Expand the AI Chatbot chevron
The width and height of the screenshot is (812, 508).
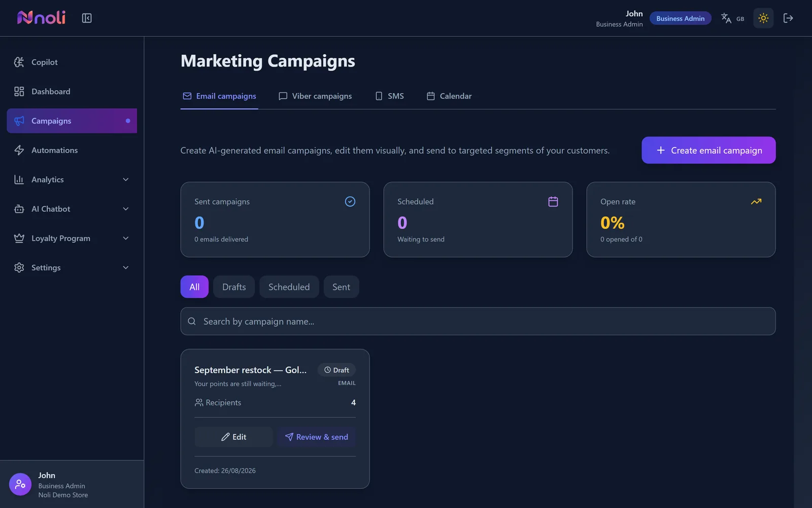coord(126,209)
